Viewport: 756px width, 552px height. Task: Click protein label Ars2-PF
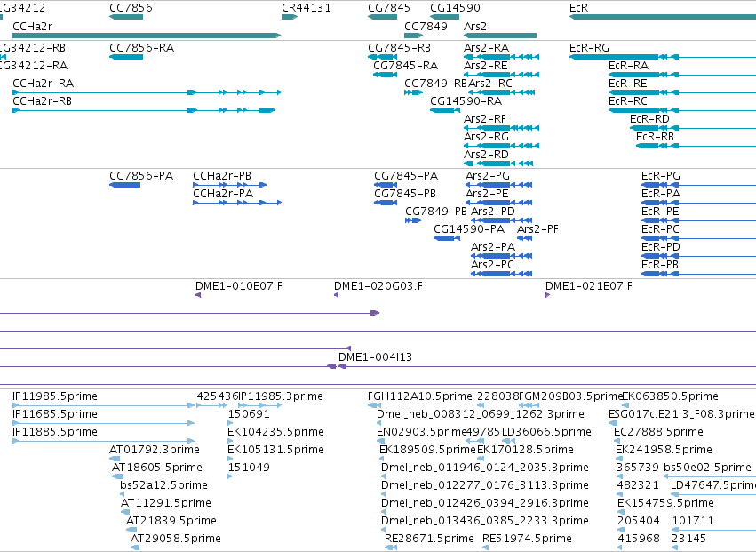[x=537, y=229]
